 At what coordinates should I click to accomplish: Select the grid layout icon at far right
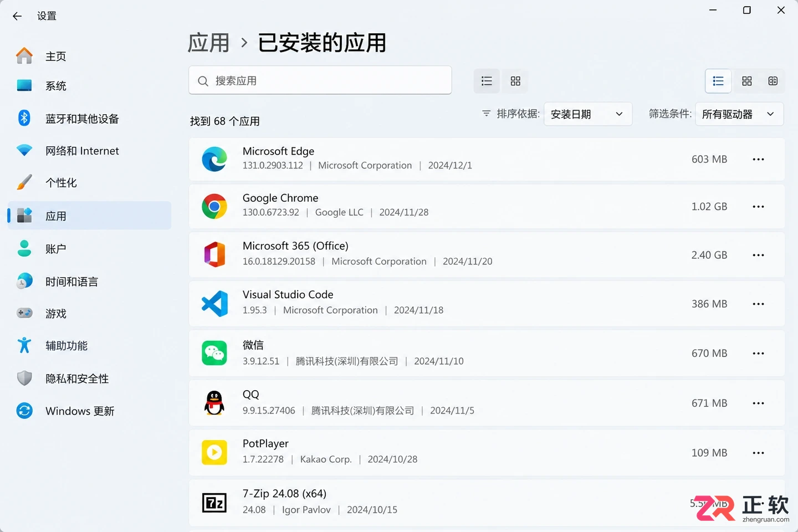click(747, 81)
